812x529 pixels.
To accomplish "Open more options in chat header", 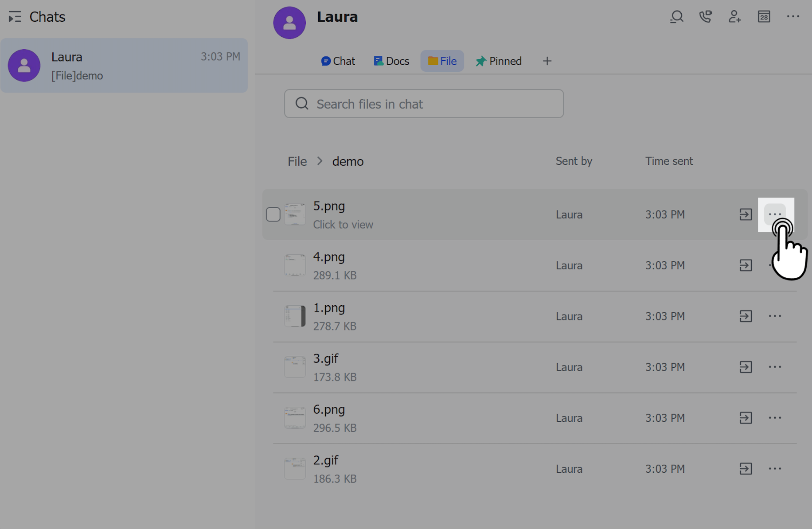I will 792,17.
